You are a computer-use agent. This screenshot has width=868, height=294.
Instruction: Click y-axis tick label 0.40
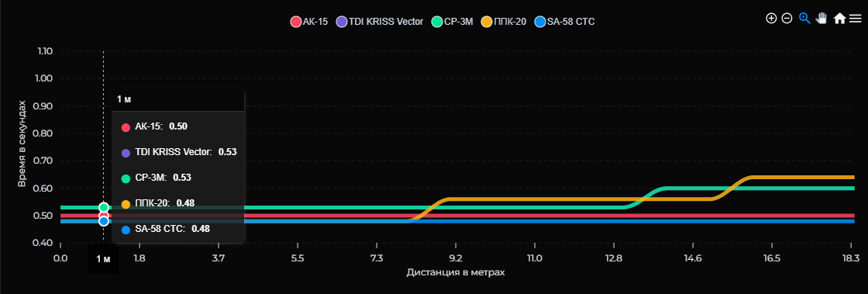tap(43, 243)
